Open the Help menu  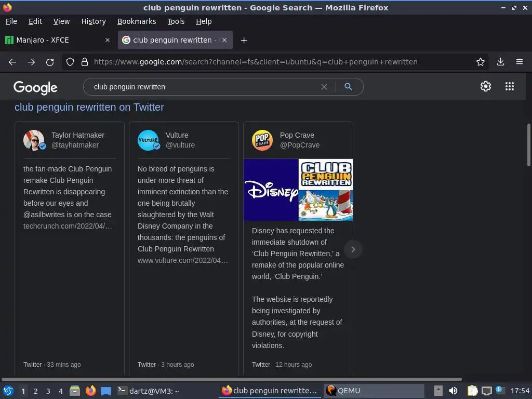tap(204, 21)
